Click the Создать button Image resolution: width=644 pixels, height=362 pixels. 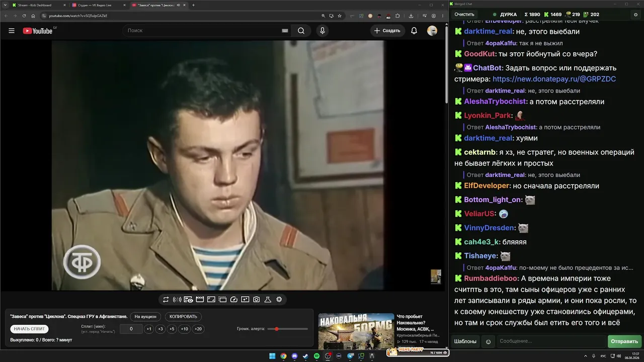click(x=388, y=31)
